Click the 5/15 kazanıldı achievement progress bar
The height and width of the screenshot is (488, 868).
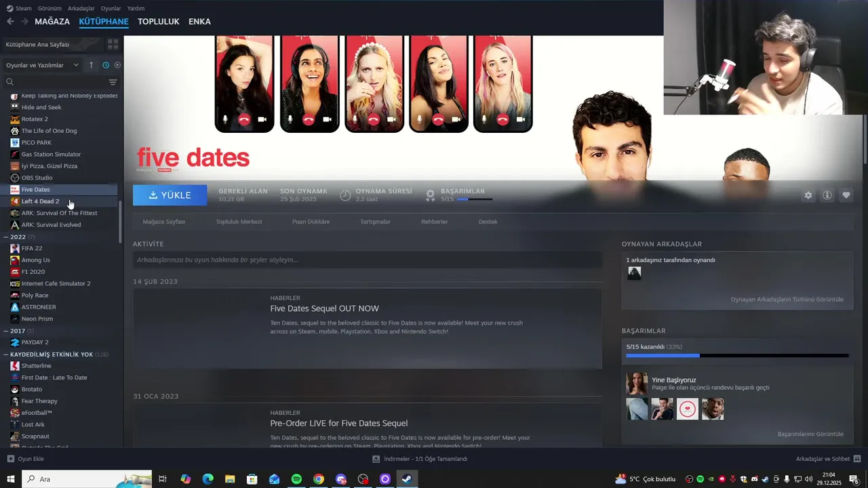[737, 355]
